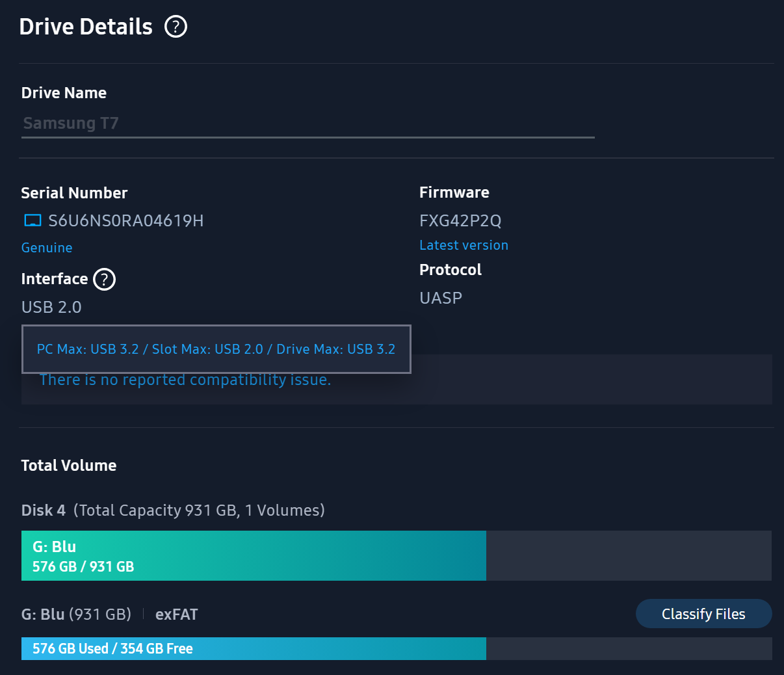The image size is (784, 675).
Task: Click the Disk 4 heading
Action: tap(44, 510)
